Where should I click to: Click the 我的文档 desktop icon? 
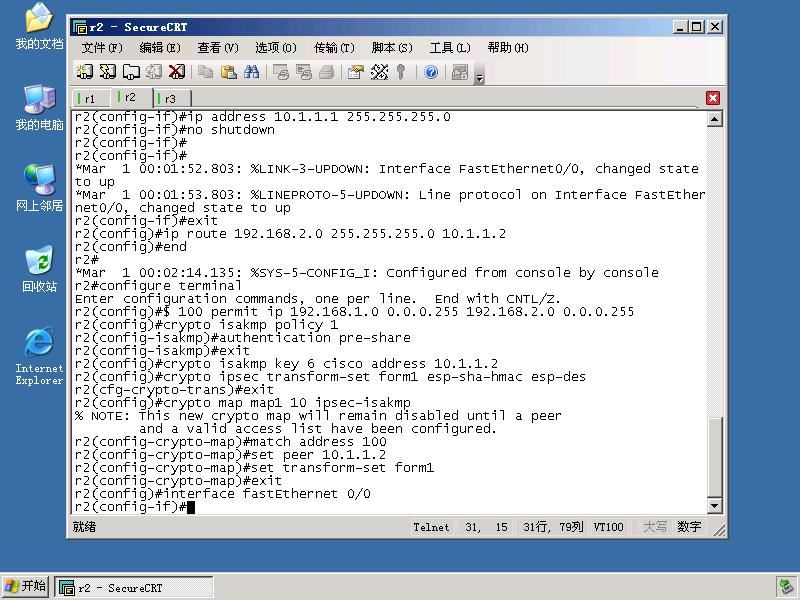pos(39,27)
